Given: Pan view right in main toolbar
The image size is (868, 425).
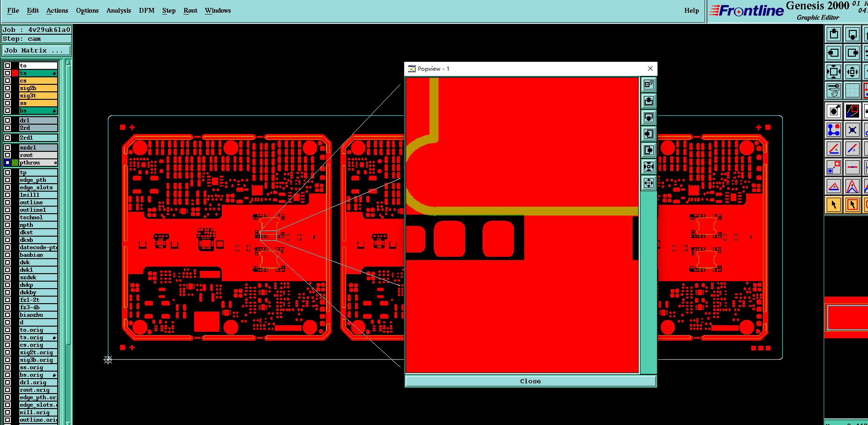Looking at the screenshot, I should pos(853,53).
